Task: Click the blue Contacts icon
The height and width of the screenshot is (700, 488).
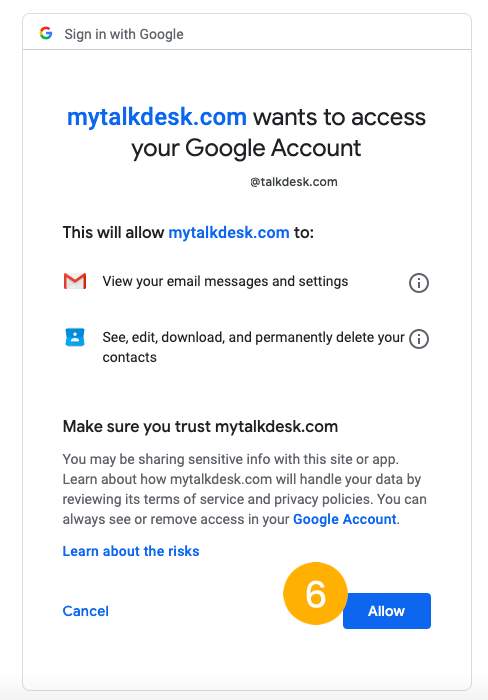Action: (x=75, y=337)
